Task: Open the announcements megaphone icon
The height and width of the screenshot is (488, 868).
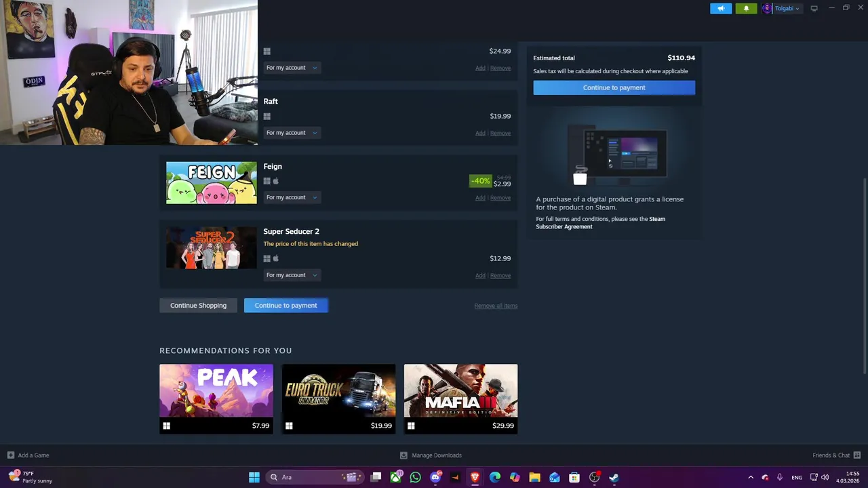Action: (x=721, y=8)
